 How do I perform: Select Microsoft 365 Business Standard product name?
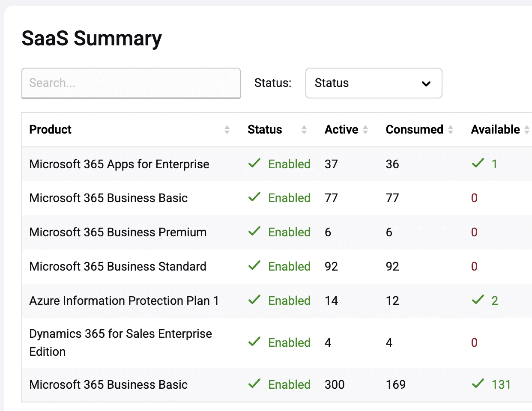pyautogui.click(x=118, y=266)
